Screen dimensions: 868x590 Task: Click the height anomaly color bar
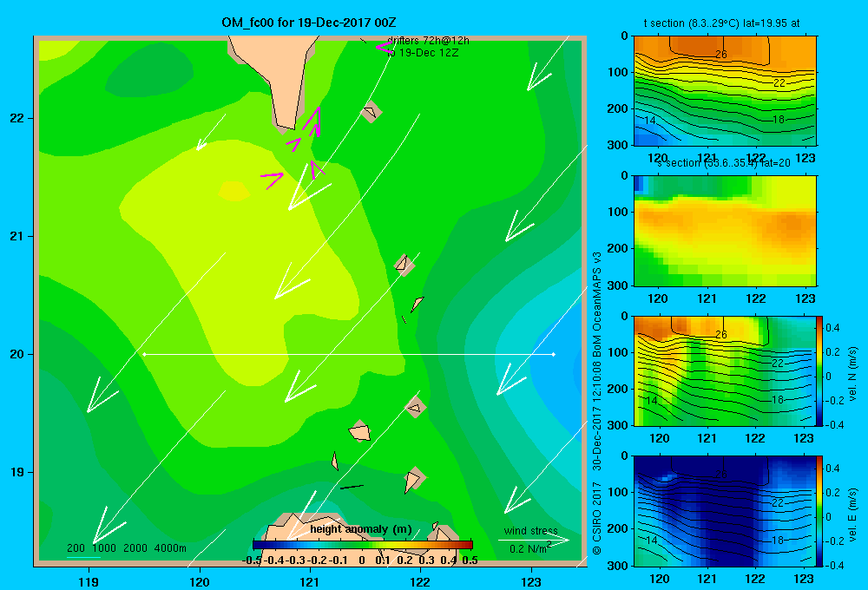point(363,545)
